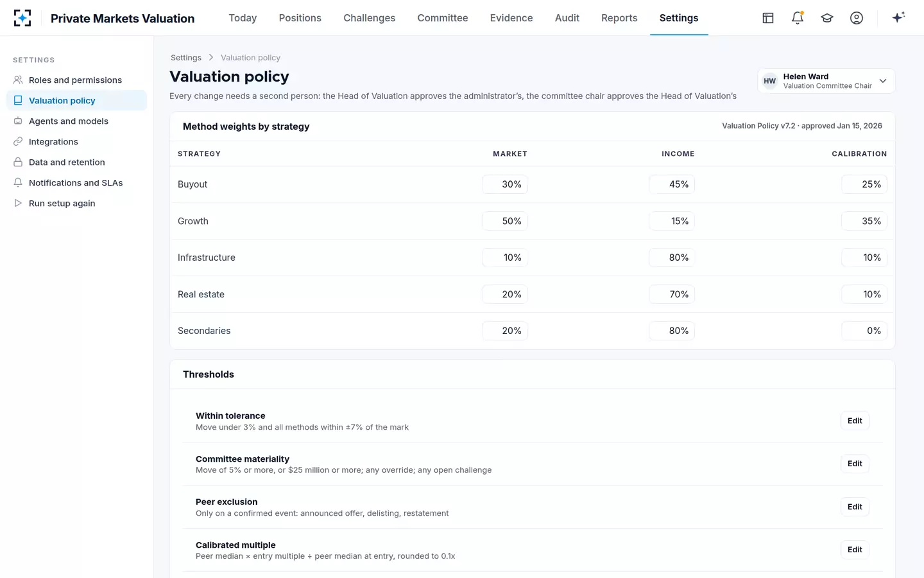Open the Evidence tab
The width and height of the screenshot is (924, 578).
(511, 18)
